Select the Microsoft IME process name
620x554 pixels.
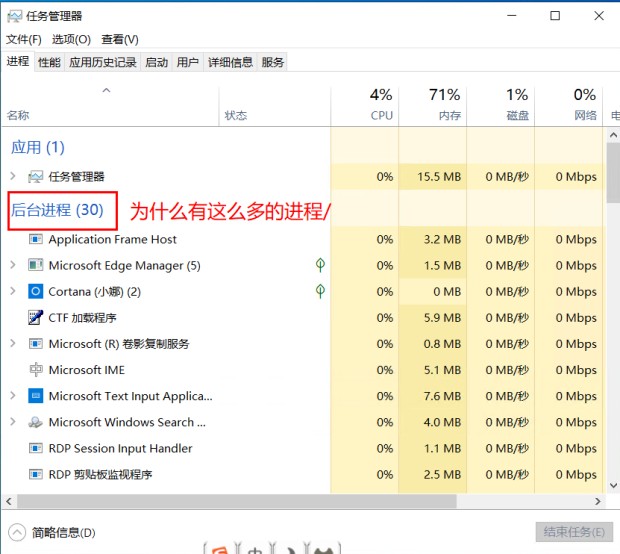point(87,370)
